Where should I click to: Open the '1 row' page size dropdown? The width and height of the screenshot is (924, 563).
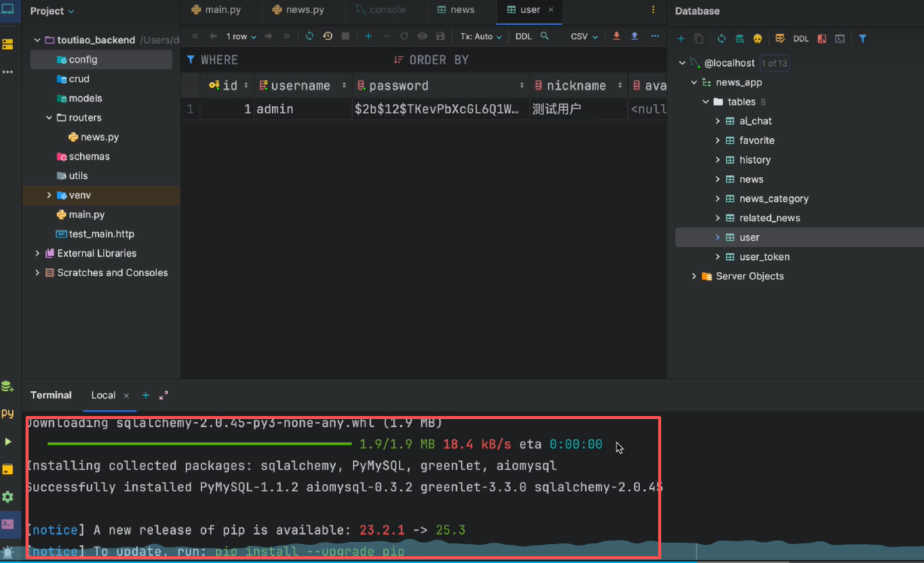(241, 36)
